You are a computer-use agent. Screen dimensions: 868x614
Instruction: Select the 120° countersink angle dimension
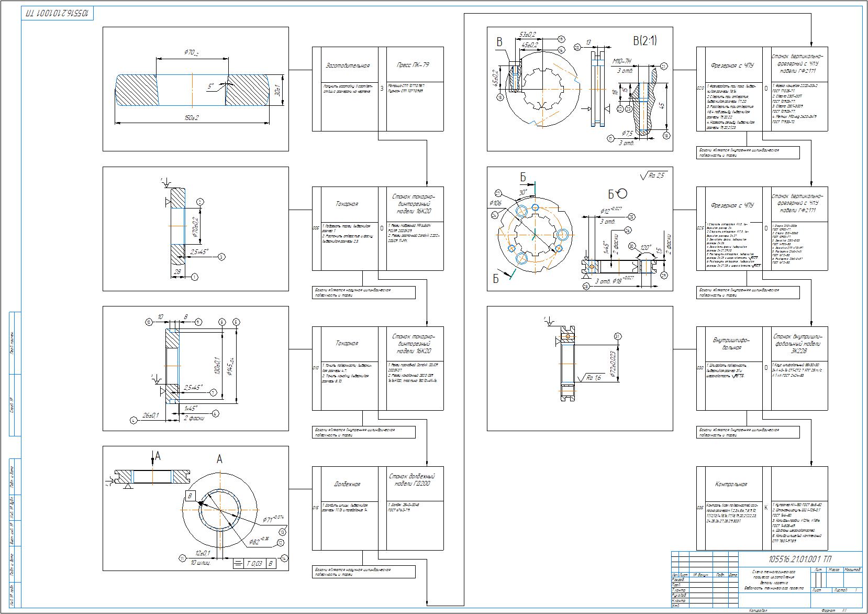click(x=643, y=247)
